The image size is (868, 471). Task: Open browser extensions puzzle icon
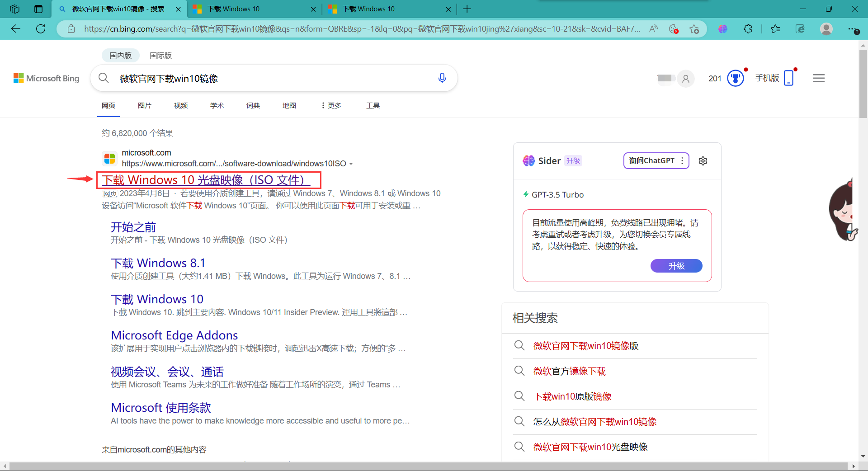pyautogui.click(x=748, y=29)
